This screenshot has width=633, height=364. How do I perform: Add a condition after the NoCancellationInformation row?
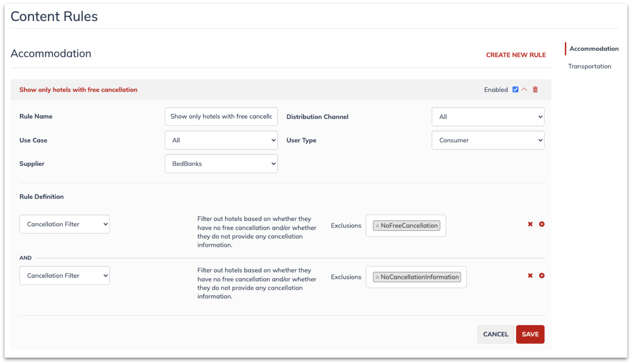[x=542, y=276]
